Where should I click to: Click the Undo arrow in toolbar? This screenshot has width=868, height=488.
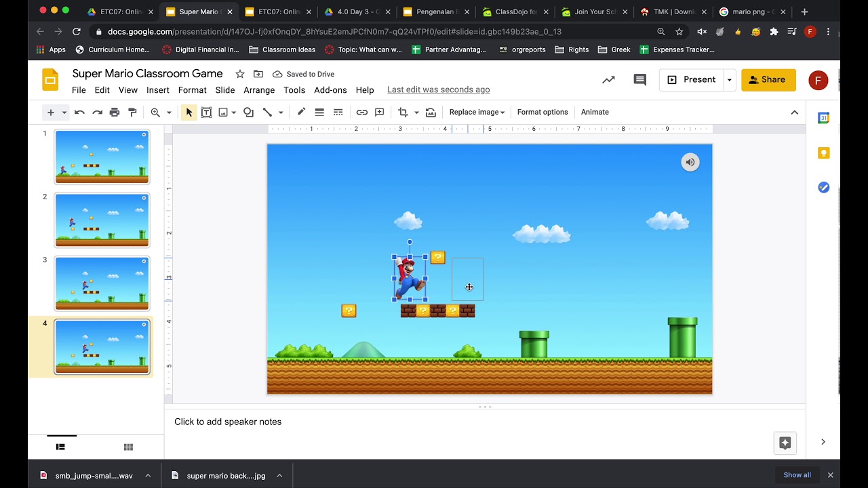(x=79, y=113)
